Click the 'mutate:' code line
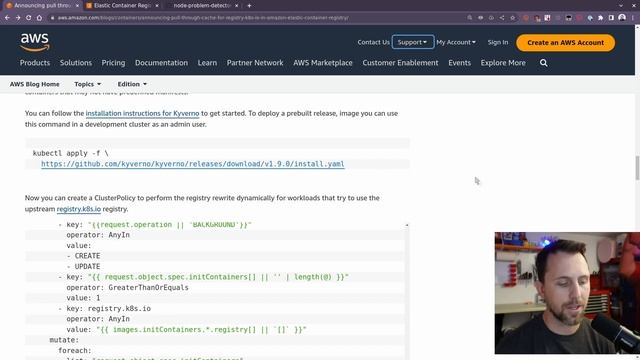Screen dimensions: 640x360 tap(64, 340)
